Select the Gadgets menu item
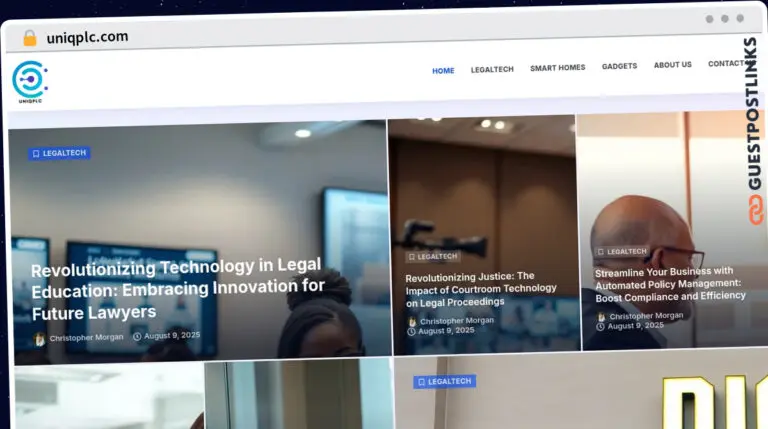This screenshot has width=768, height=429. point(620,66)
